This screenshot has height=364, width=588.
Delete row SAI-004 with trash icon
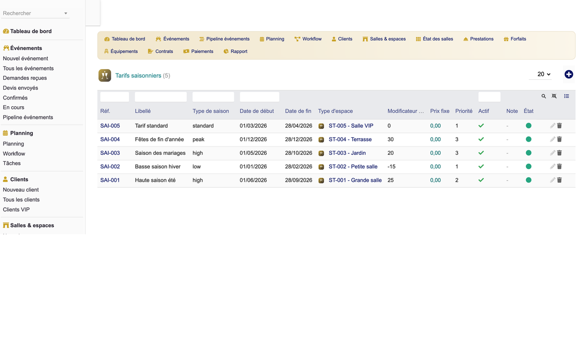click(560, 140)
